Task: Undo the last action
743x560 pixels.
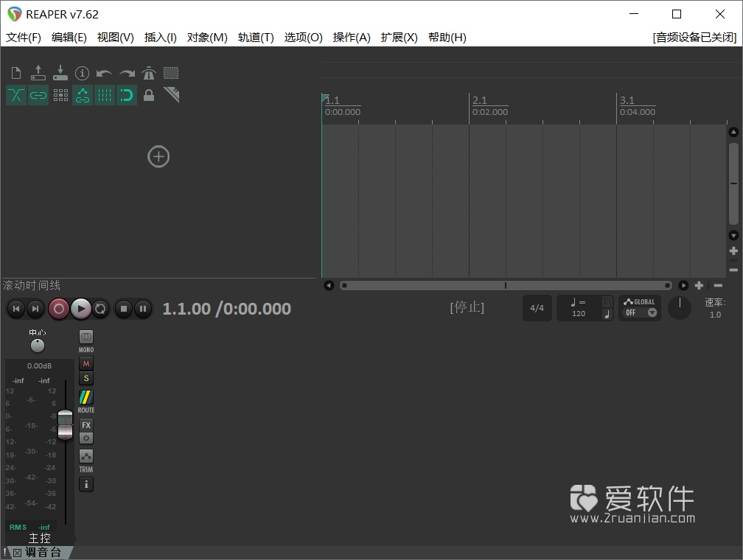Action: tap(104, 73)
